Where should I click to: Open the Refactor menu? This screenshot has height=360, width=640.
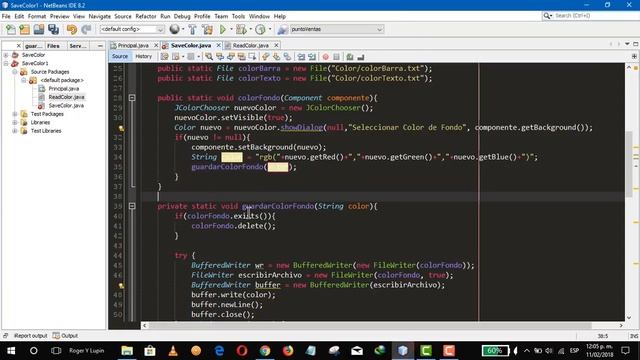[146, 16]
